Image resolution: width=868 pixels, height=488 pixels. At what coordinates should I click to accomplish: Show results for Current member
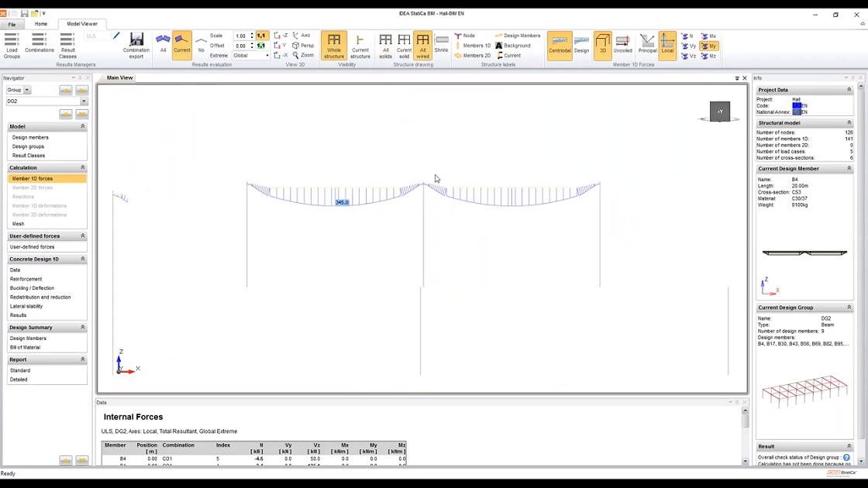tap(181, 45)
